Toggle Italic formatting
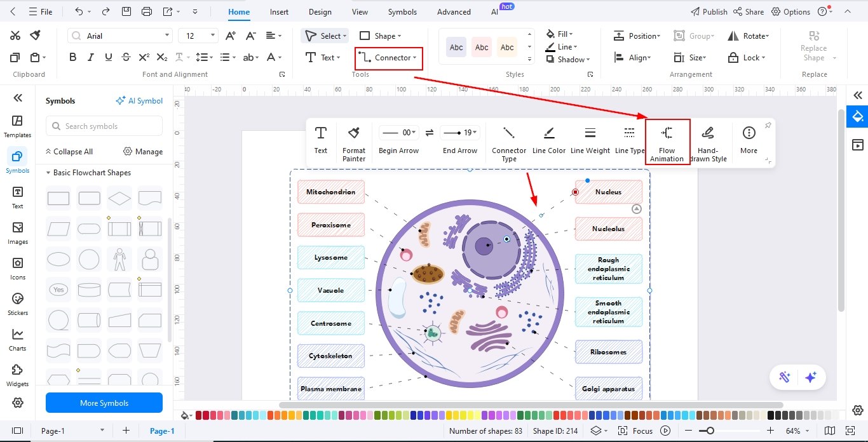The image size is (868, 442). click(x=91, y=57)
